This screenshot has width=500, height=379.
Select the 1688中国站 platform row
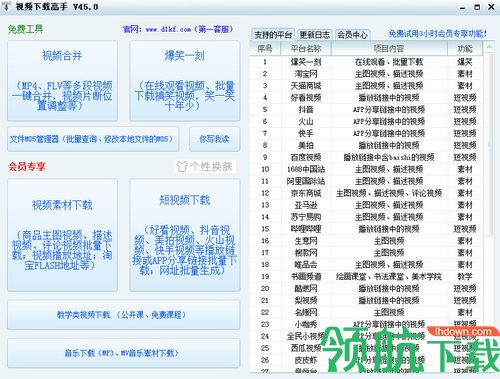[366, 169]
